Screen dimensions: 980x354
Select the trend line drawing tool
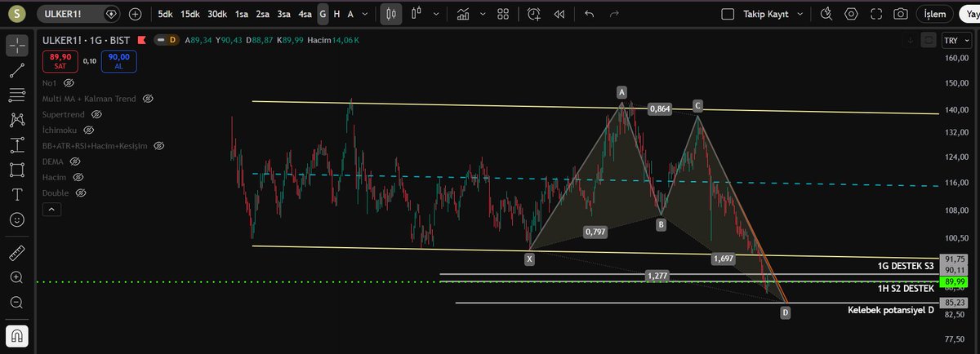(16, 70)
